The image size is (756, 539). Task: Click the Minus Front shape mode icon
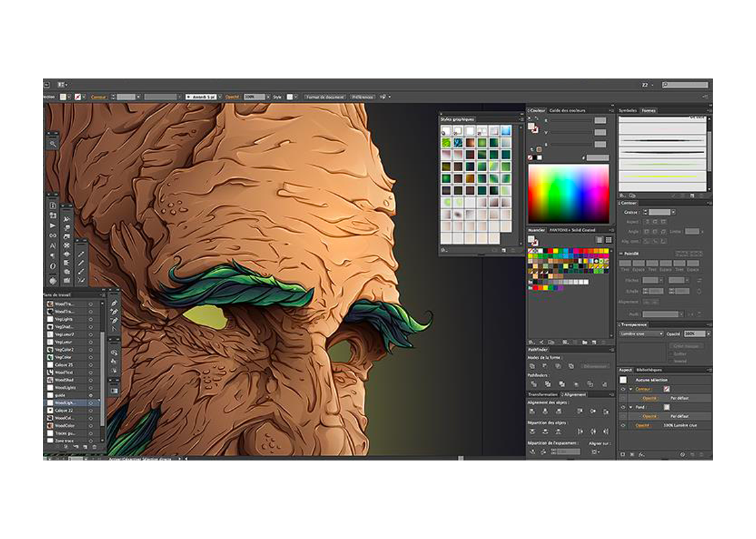[545, 366]
